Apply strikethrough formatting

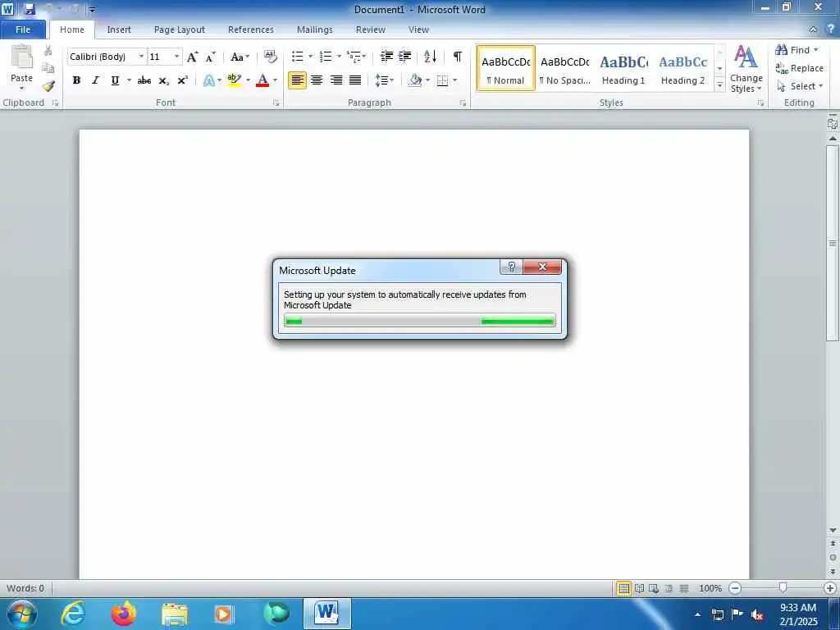[x=144, y=80]
